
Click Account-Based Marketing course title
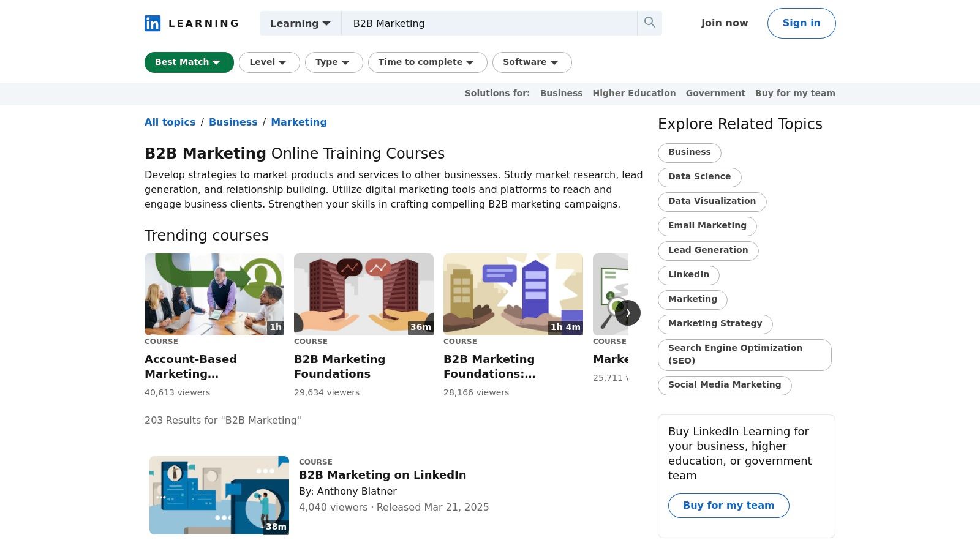tap(190, 367)
